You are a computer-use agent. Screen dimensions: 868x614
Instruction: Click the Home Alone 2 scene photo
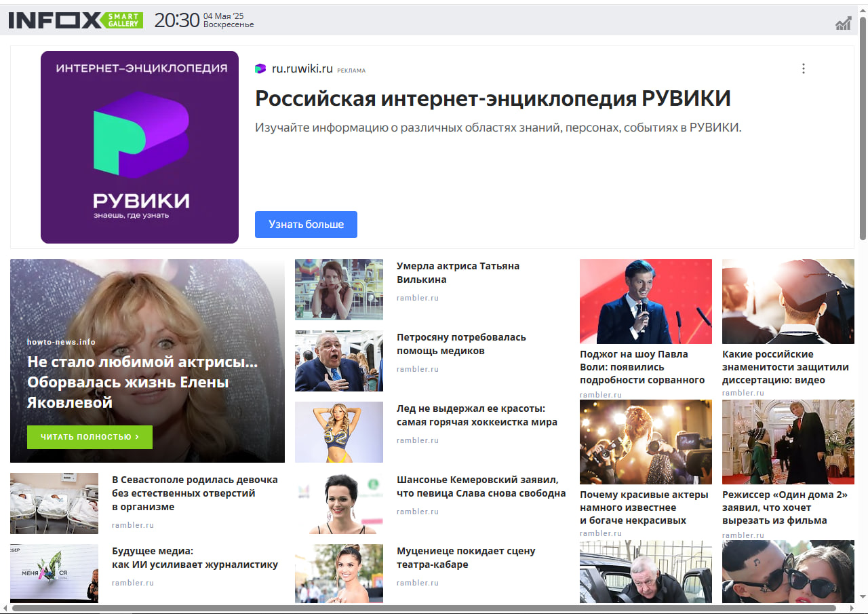click(788, 442)
